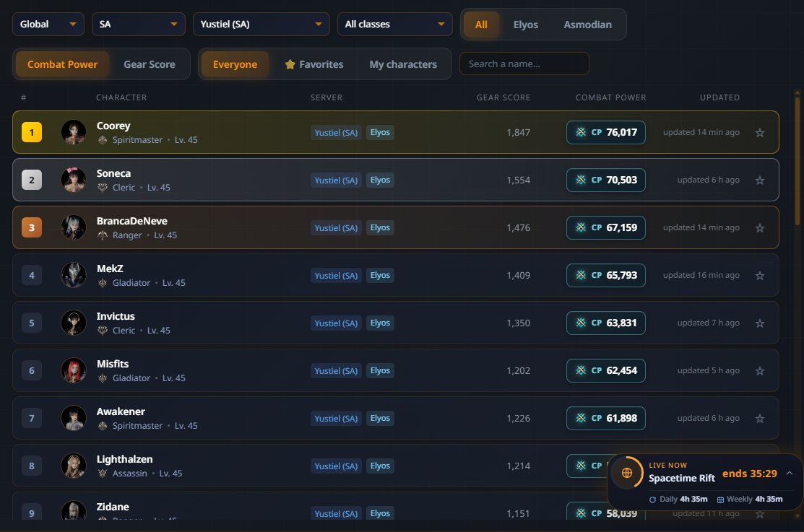This screenshot has height=532, width=804.
Task: Click the Character column header
Action: coord(121,97)
